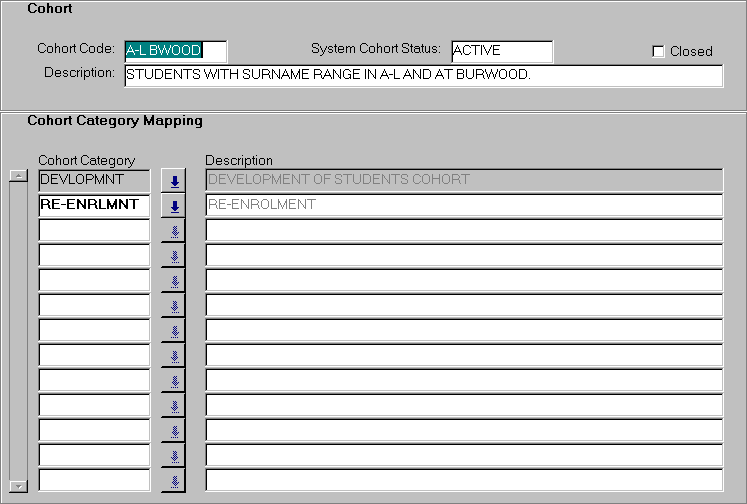Open the lookup arrow on the third category row
The height and width of the screenshot is (504, 747).
[x=174, y=231]
